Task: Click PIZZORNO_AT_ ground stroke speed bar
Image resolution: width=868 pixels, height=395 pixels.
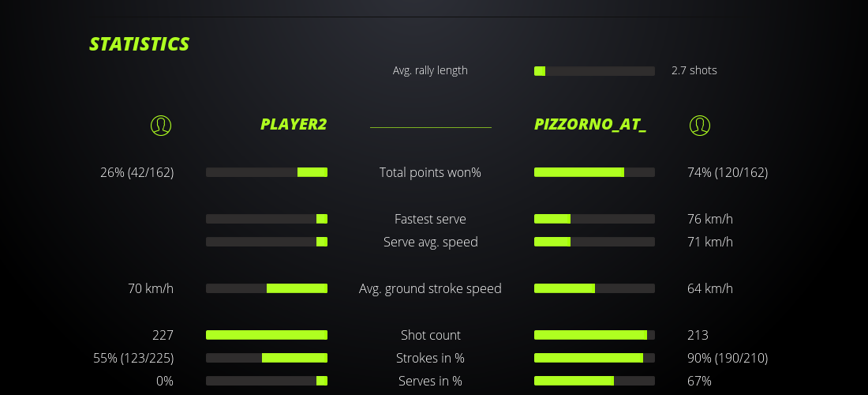Action: tap(594, 288)
